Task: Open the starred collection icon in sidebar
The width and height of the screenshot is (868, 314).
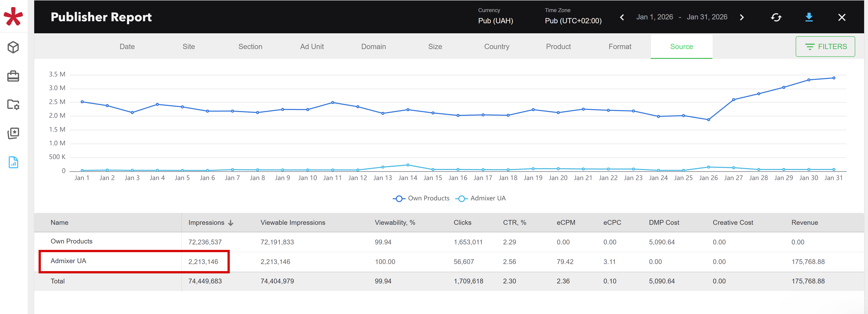Action: 13,133
